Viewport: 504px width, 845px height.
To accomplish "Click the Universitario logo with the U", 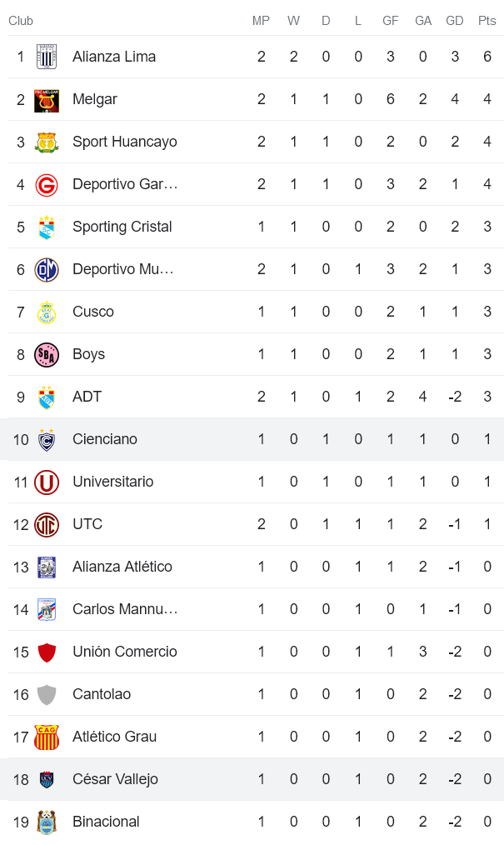I will click(x=46, y=481).
